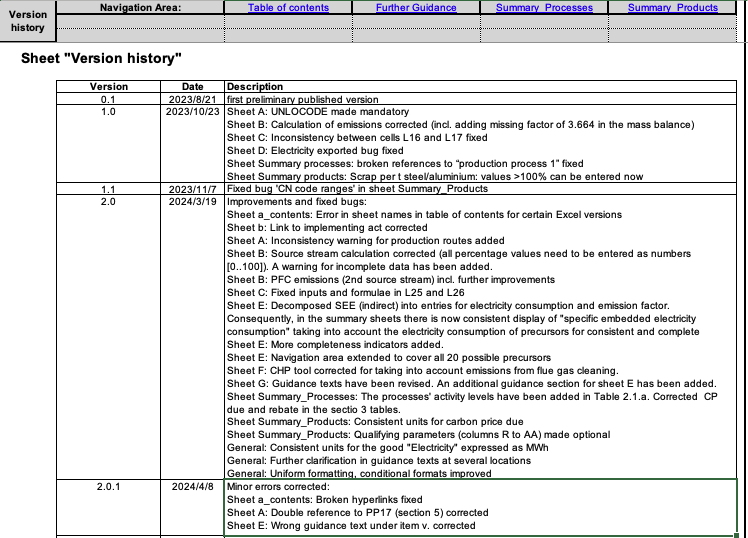748x538 pixels.
Task: Select the date cell 2023/10/23
Action: click(193, 112)
